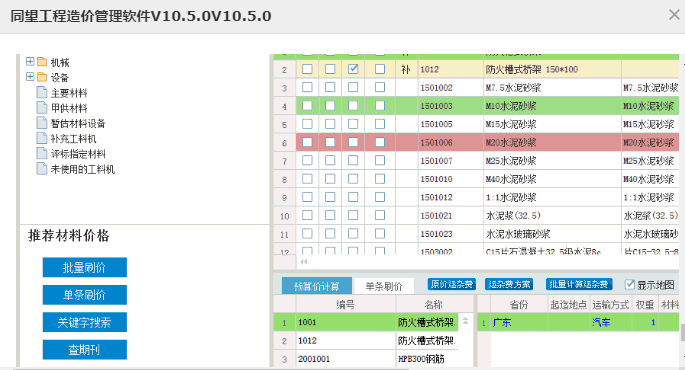Click the 批量计算运杂费 button
Screen dimensions: 685x370
click(x=579, y=284)
